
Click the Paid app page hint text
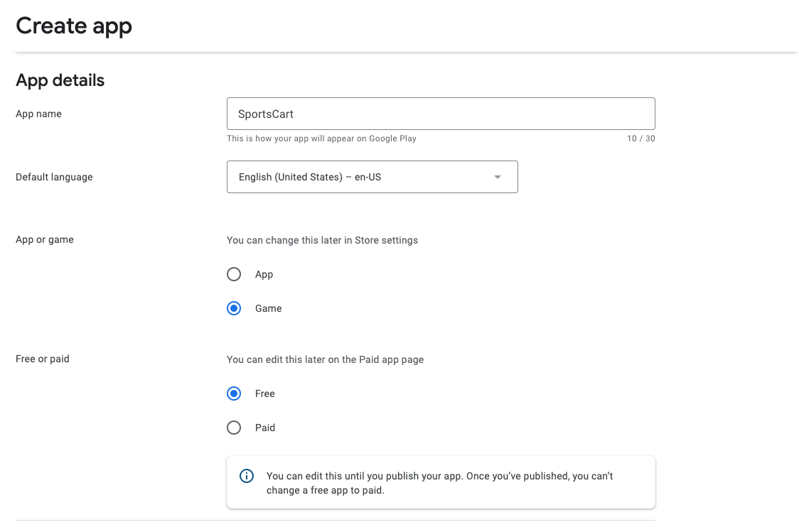(x=325, y=359)
